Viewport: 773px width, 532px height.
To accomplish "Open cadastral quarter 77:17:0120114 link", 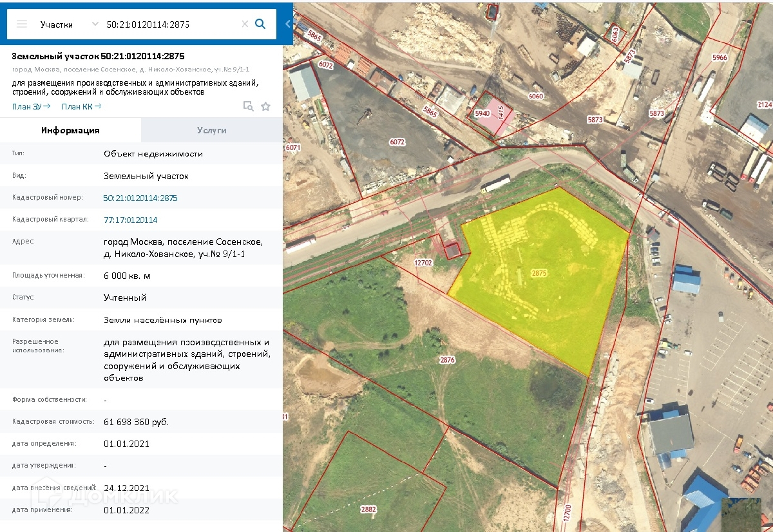I will pos(130,220).
